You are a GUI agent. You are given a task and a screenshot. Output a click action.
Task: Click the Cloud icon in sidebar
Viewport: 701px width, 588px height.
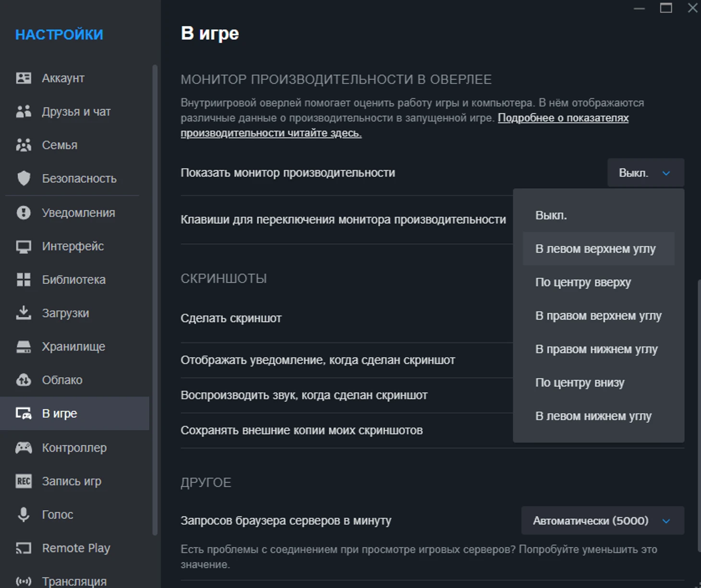pos(24,380)
